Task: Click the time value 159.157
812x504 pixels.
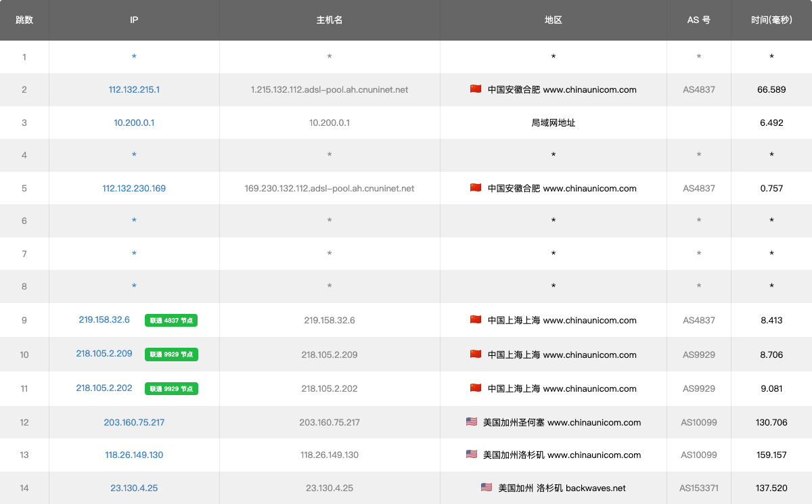Action: tap(771, 455)
